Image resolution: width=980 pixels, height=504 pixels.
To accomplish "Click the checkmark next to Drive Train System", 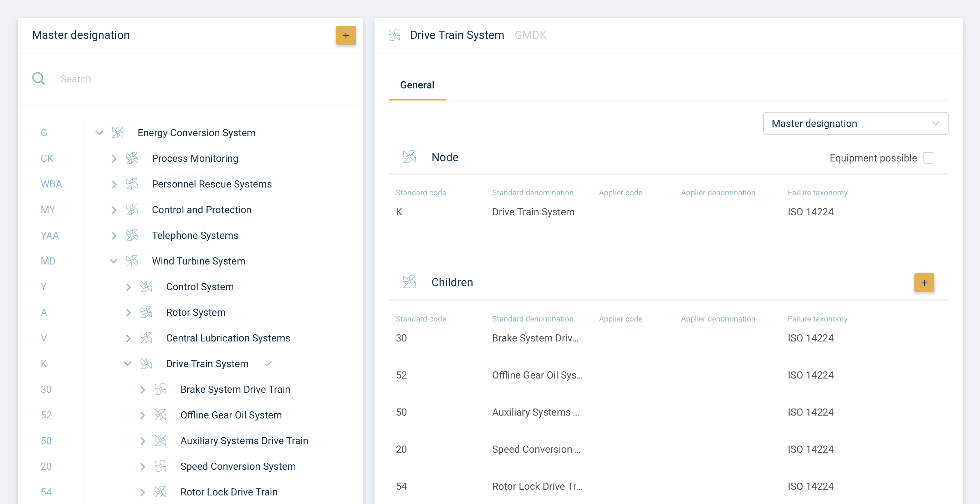I will coord(268,364).
